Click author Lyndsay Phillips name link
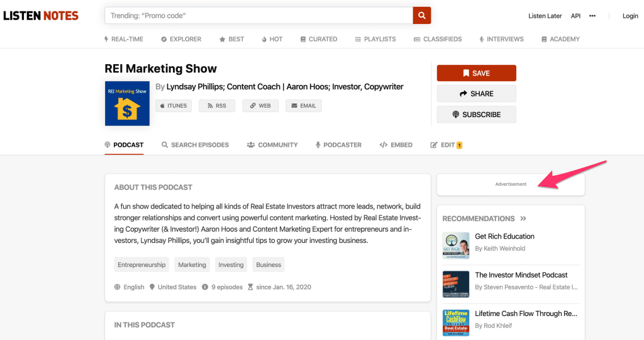This screenshot has height=340, width=644. [x=285, y=87]
